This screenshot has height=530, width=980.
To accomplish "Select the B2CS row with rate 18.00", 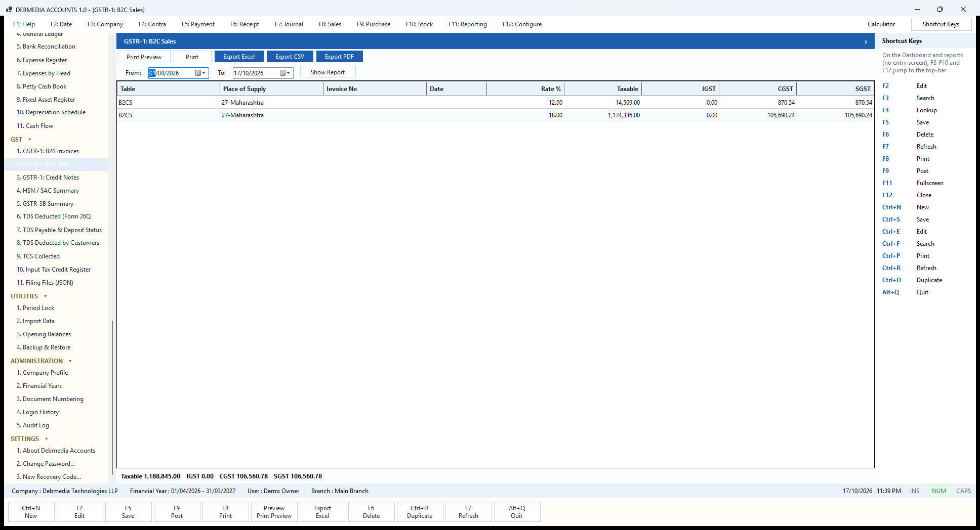I will [x=495, y=115].
